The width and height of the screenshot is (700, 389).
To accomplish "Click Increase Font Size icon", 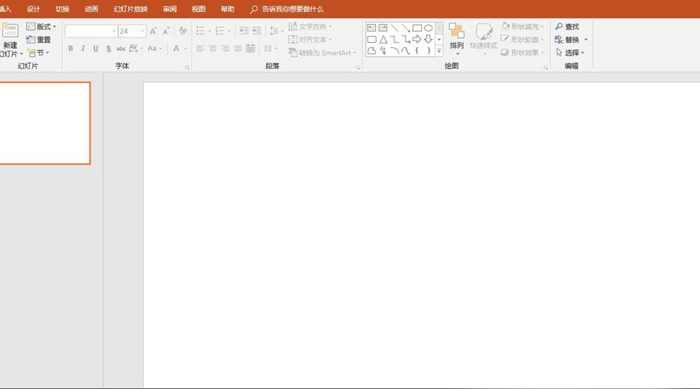I will pos(153,31).
